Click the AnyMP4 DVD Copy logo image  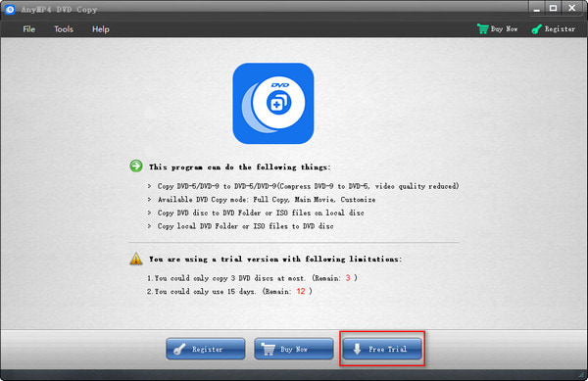[273, 104]
